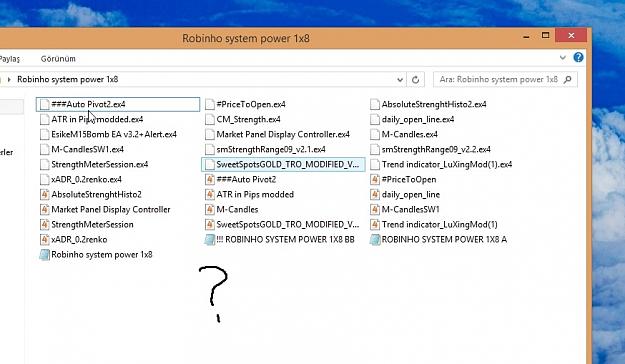Select the SweetSpotsGOLD_TRO_MODIFIED MQ4 source icon

click(x=210, y=224)
